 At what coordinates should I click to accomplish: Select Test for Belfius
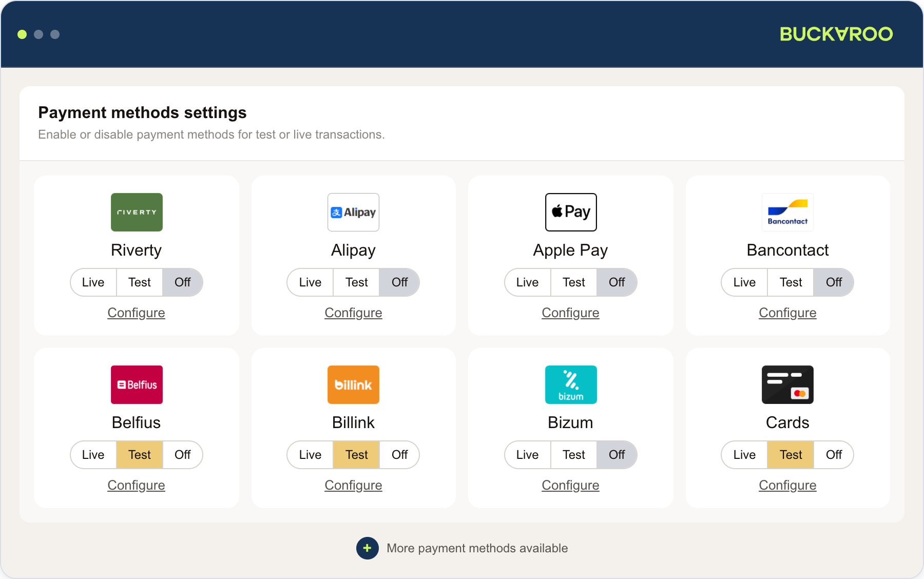(140, 455)
